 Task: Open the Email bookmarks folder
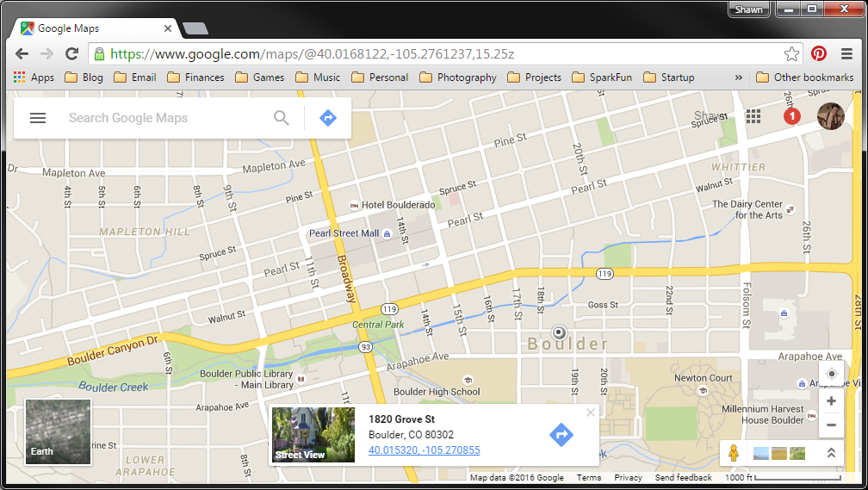135,78
